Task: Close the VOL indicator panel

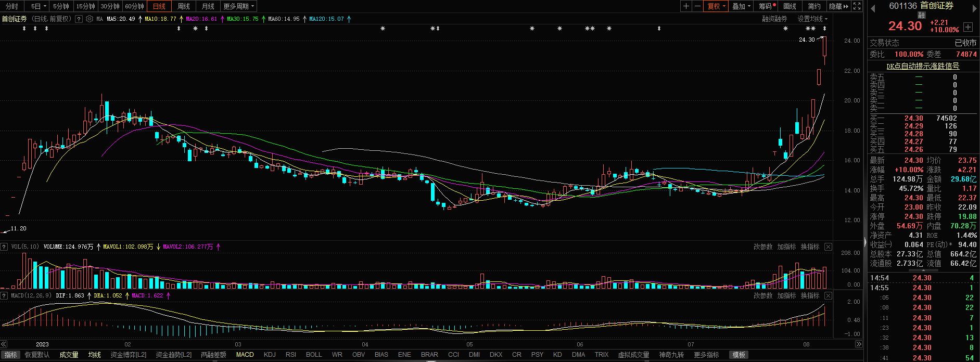Action: [x=828, y=247]
